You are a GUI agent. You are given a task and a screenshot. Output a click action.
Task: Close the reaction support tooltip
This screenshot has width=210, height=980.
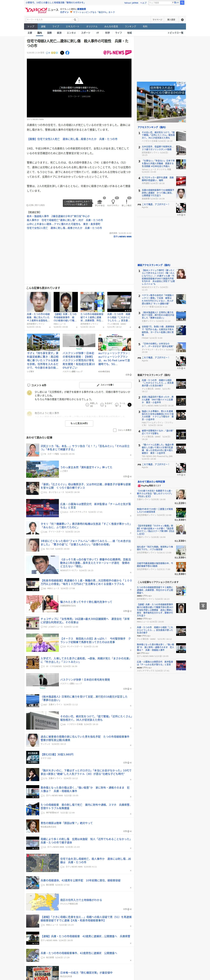91,201
